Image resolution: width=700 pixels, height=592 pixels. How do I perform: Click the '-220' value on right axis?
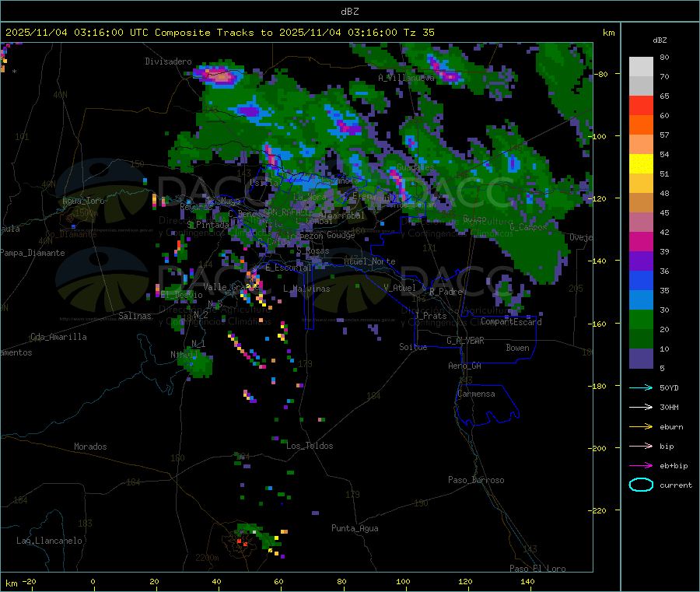tap(597, 510)
